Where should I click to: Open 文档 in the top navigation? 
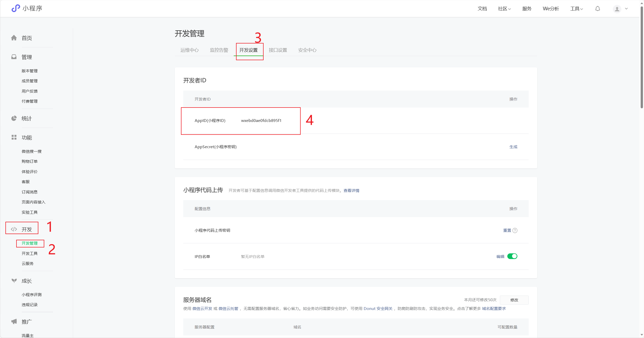coord(482,9)
